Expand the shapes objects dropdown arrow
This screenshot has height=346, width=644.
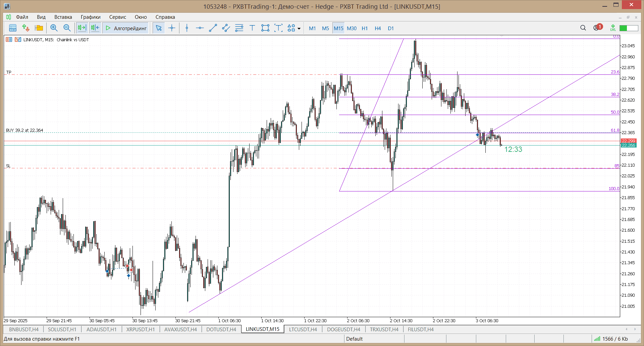click(299, 28)
